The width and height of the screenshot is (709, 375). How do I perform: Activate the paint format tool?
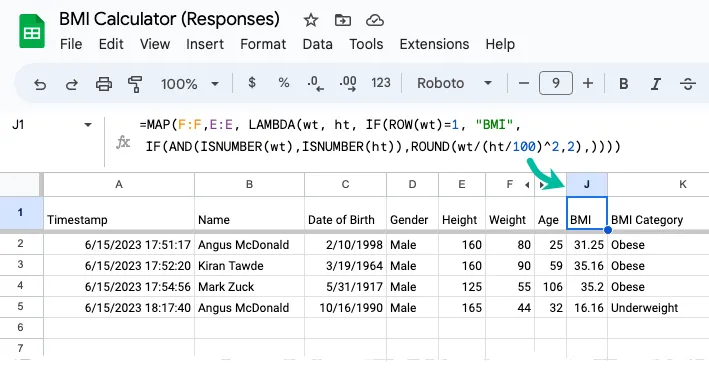pos(135,84)
